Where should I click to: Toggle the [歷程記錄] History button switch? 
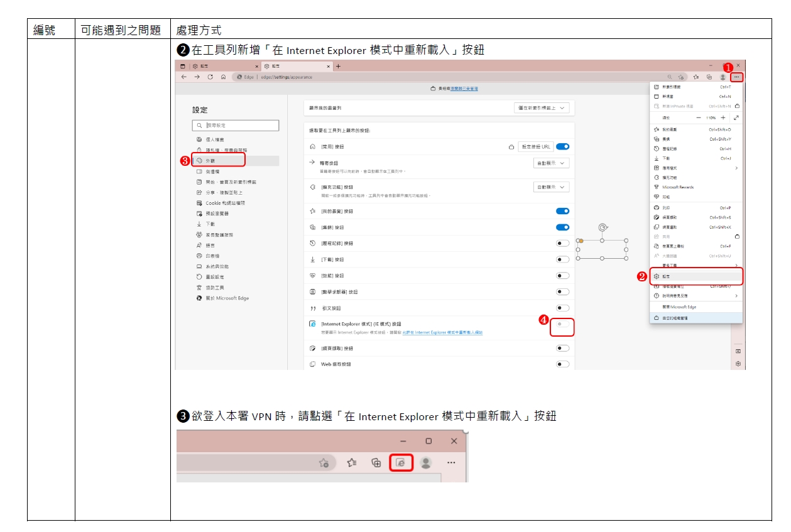pos(562,243)
